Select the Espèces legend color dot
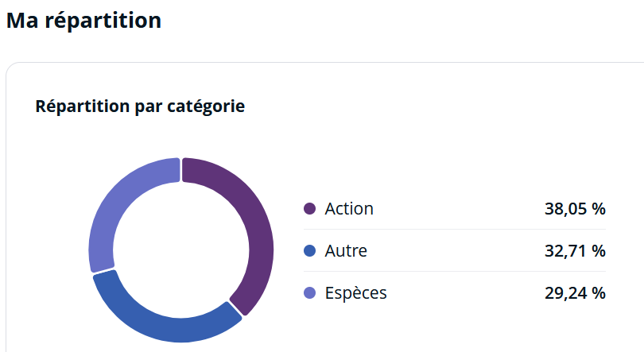Image resolution: width=644 pixels, height=352 pixels. click(310, 293)
